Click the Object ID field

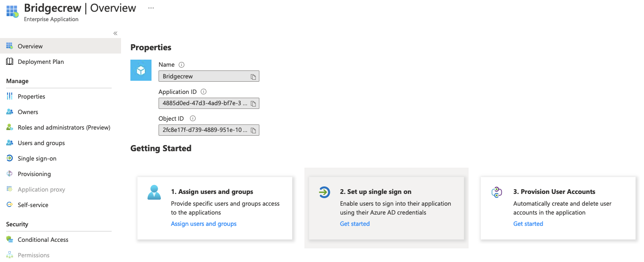(209, 130)
